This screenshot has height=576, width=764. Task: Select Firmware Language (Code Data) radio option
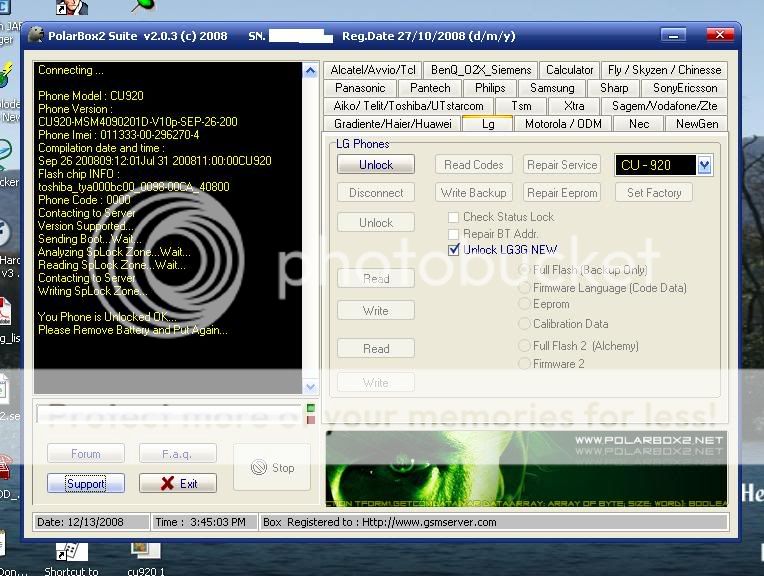pyautogui.click(x=524, y=288)
